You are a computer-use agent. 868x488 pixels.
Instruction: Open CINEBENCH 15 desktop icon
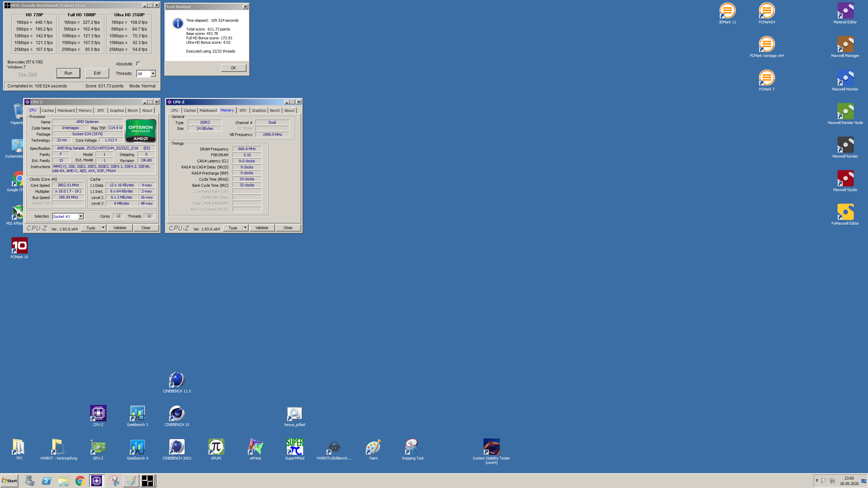(177, 416)
